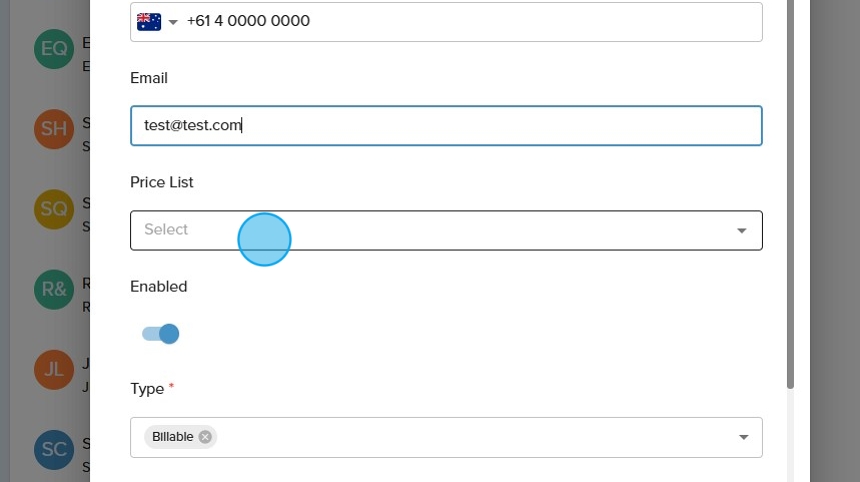Select the yellow SQ avatar

point(54,209)
